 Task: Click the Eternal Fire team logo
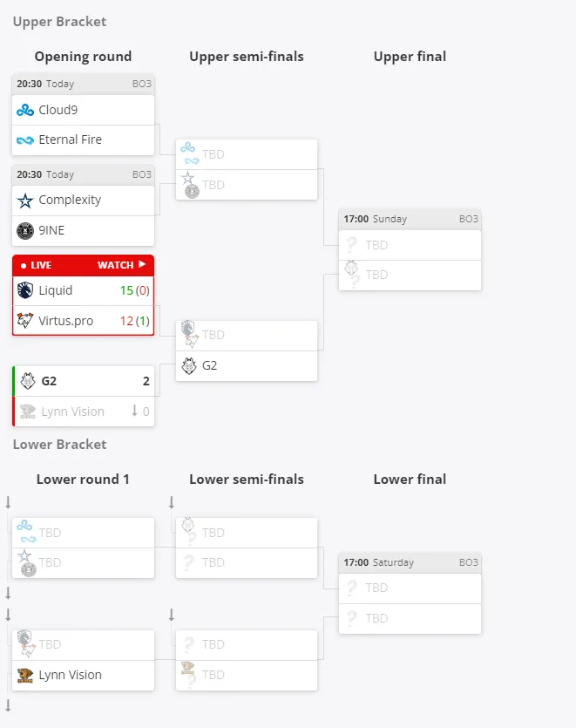point(25,139)
